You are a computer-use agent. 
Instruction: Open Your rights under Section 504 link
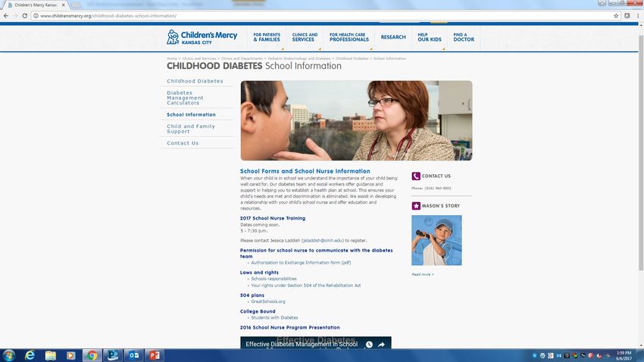(x=305, y=286)
